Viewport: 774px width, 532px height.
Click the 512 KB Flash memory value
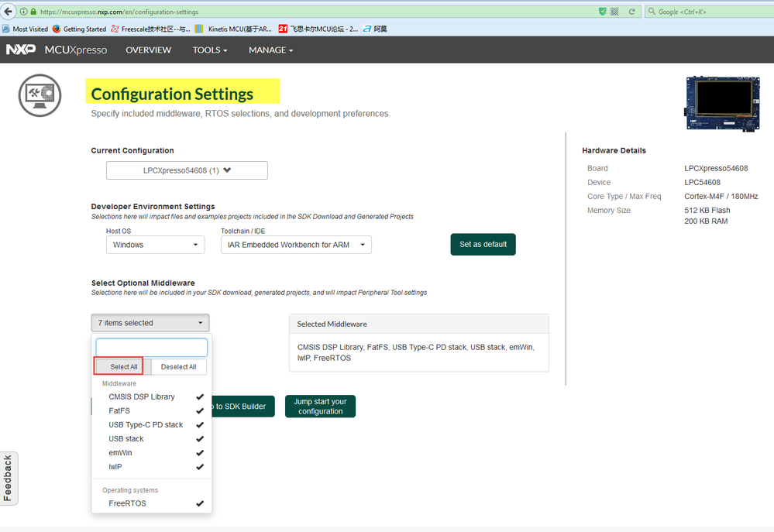click(x=707, y=210)
